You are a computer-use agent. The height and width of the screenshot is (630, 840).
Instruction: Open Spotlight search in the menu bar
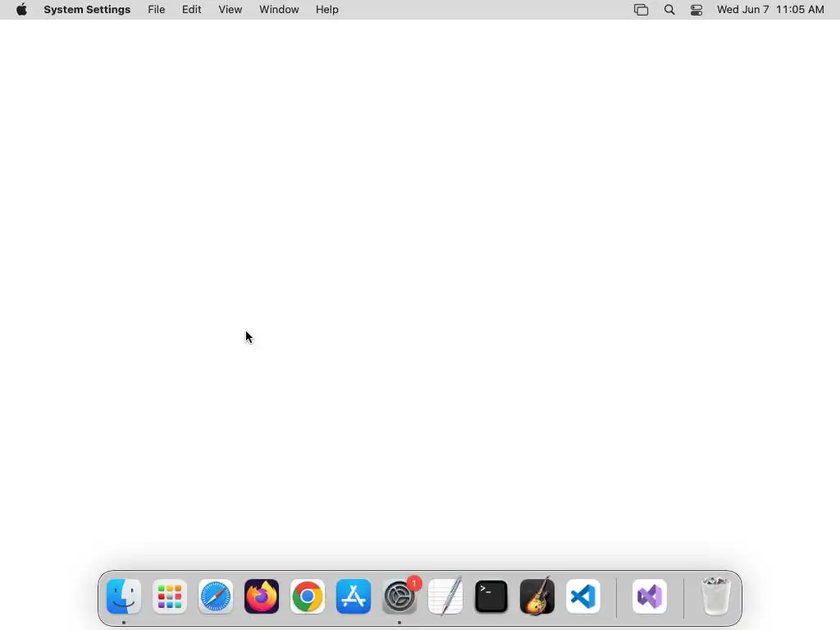tap(669, 10)
